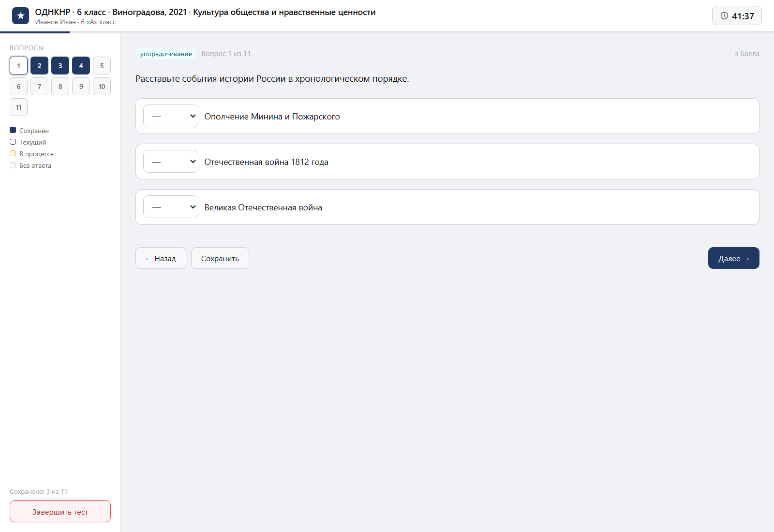Go to question 5

[102, 66]
